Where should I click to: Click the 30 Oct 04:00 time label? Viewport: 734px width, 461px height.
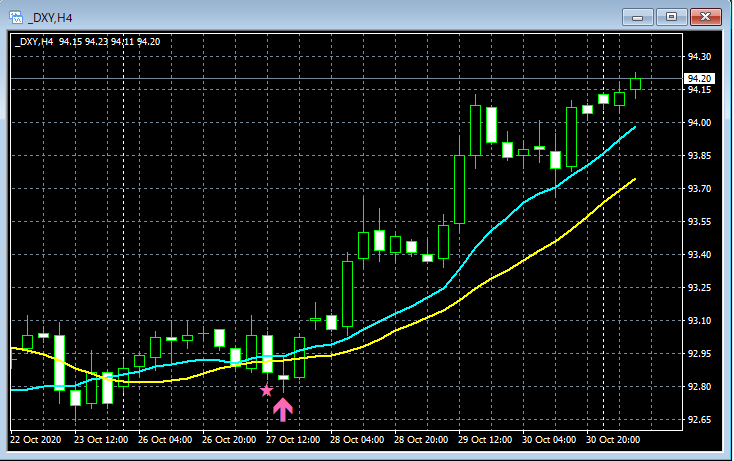549,440
